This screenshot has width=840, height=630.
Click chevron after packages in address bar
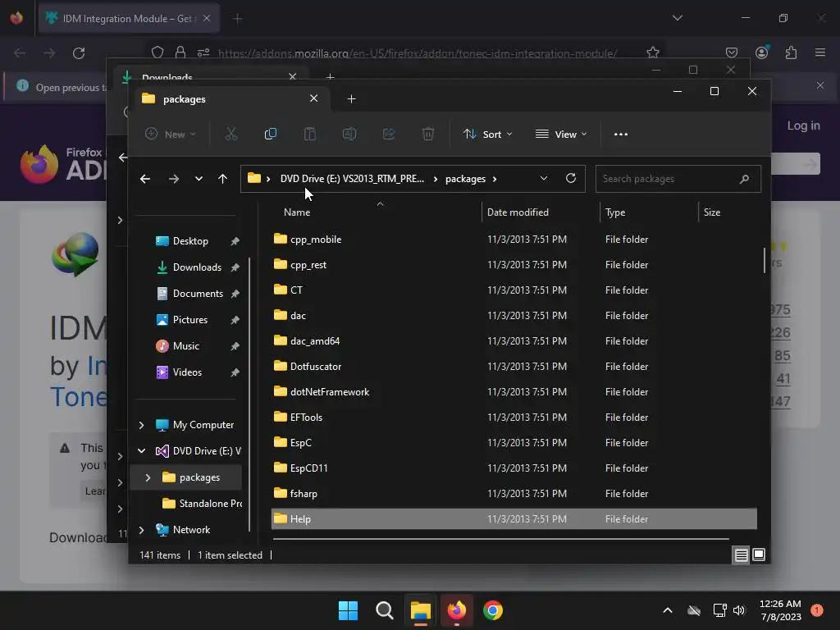point(495,179)
